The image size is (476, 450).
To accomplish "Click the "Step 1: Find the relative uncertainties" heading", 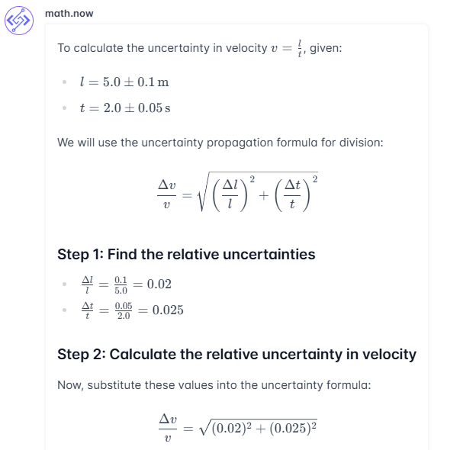I will pyautogui.click(x=186, y=254).
